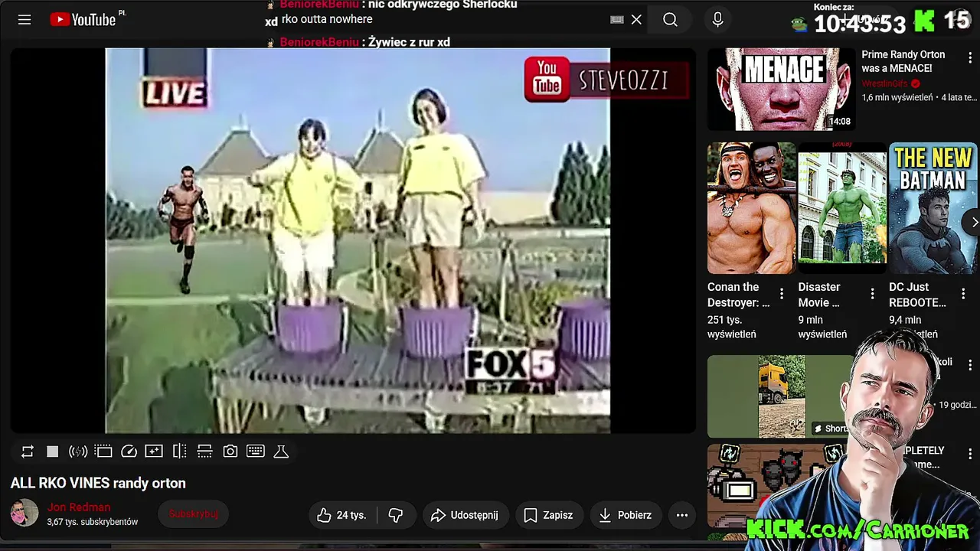The width and height of the screenshot is (980, 551).
Task: Download the video with Pobierz
Action: coord(625,515)
